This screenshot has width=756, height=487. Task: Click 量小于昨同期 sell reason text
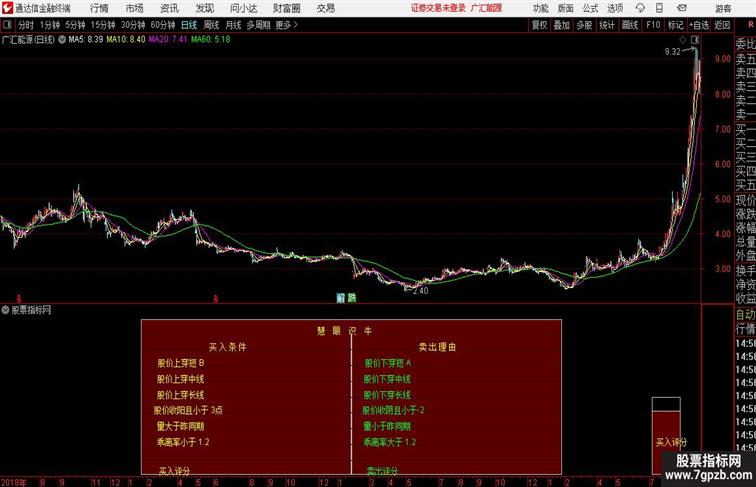click(x=387, y=426)
